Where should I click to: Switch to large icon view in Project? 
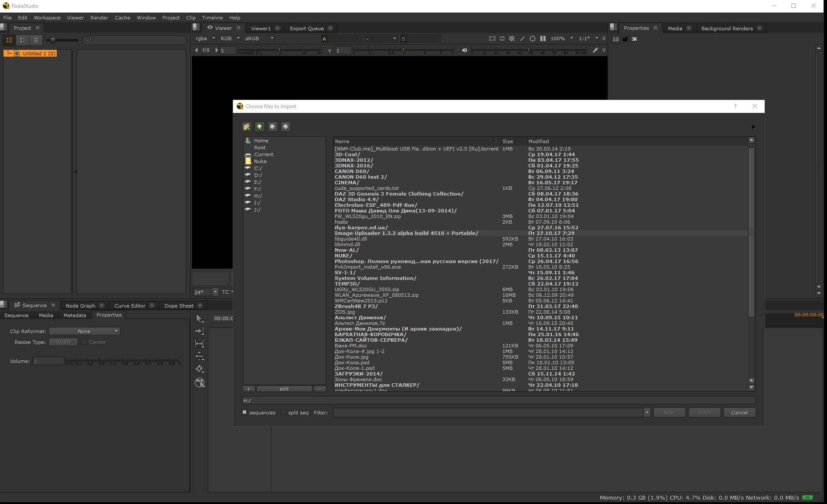pyautogui.click(x=9, y=40)
